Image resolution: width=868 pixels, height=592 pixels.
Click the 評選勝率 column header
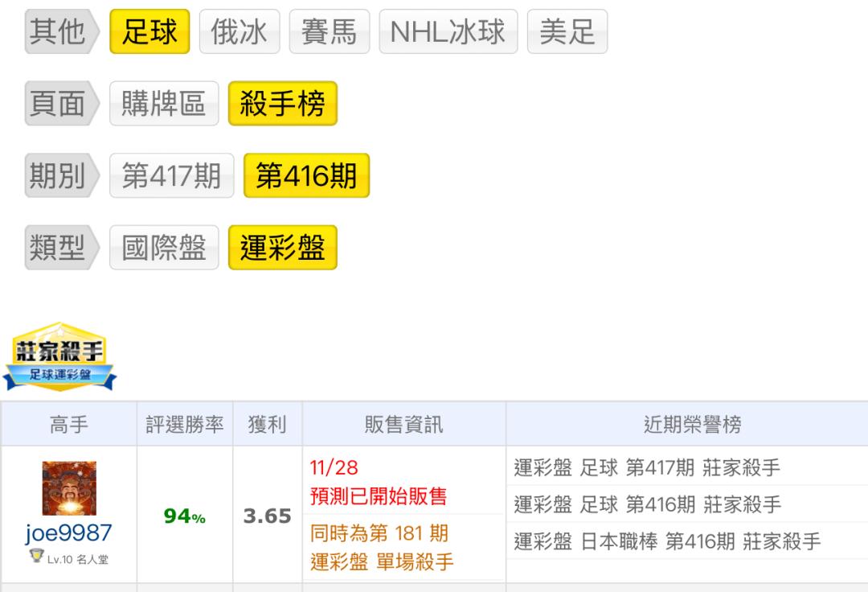click(x=185, y=424)
